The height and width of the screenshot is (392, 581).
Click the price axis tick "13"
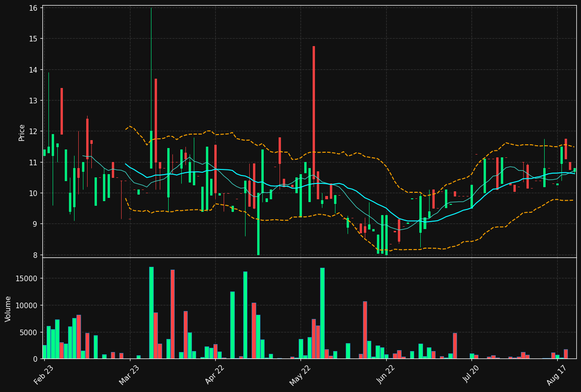coord(33,101)
